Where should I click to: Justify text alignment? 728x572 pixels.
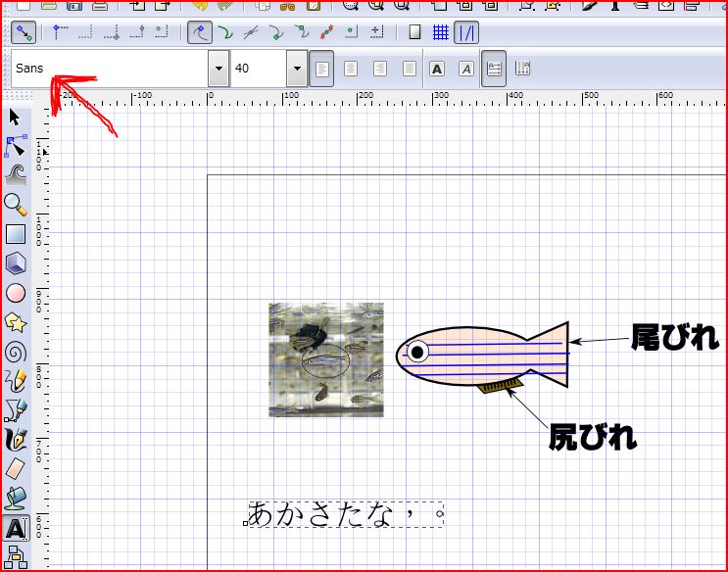coord(409,69)
